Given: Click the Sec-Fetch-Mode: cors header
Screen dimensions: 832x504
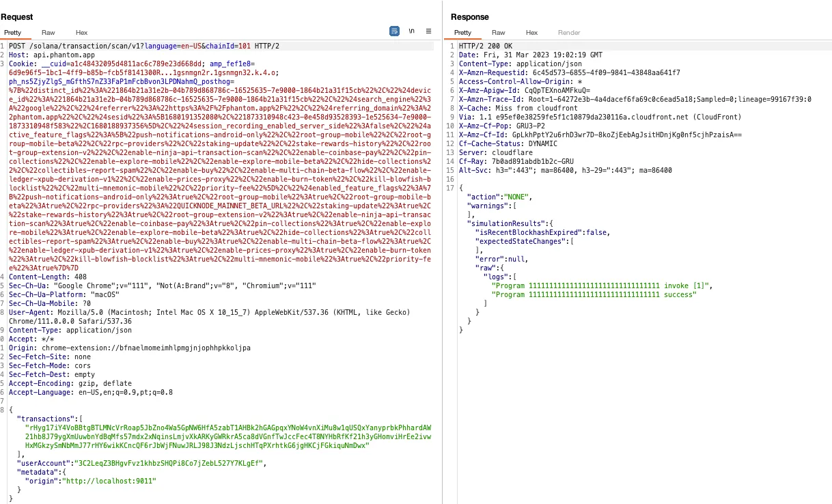Looking at the screenshot, I should pos(50,365).
